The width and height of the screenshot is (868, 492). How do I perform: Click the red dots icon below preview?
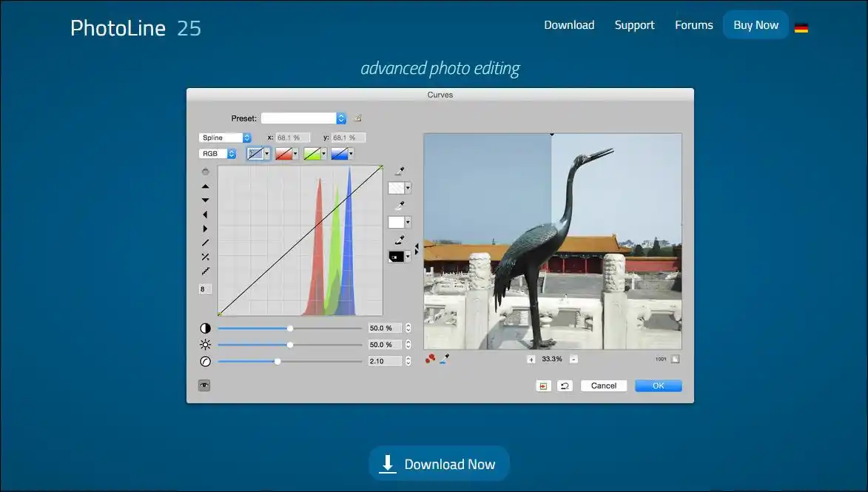click(431, 360)
